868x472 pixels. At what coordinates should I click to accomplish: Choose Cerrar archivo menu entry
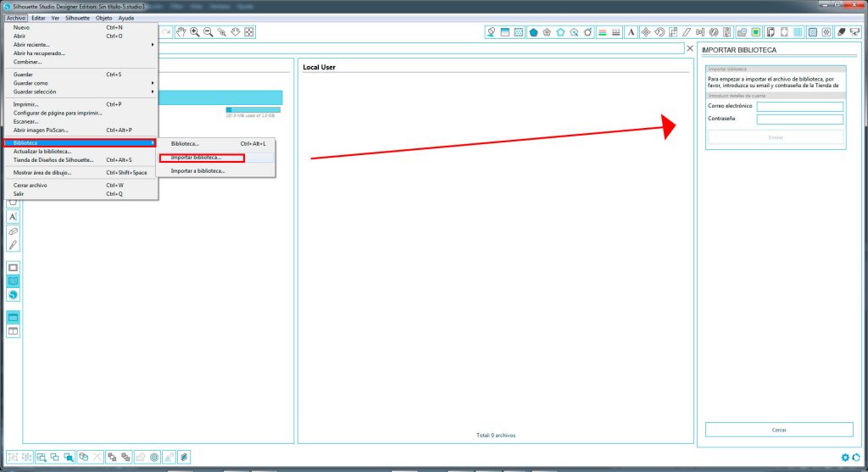click(x=81, y=186)
